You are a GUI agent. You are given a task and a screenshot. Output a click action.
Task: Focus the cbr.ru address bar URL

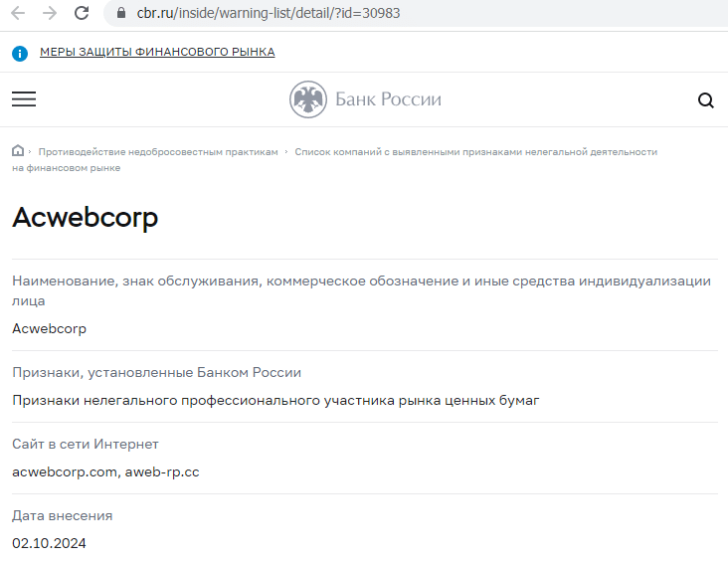pyautogui.click(x=269, y=13)
